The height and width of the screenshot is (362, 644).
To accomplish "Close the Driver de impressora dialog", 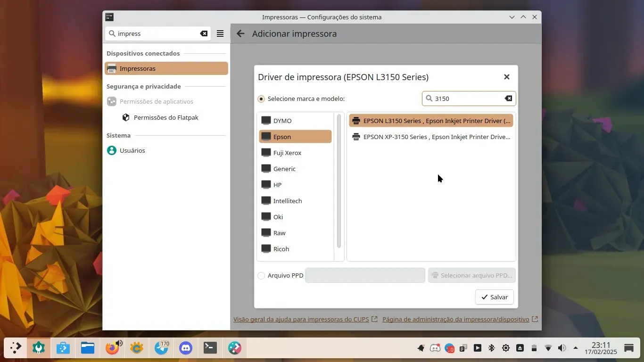I will click(506, 77).
